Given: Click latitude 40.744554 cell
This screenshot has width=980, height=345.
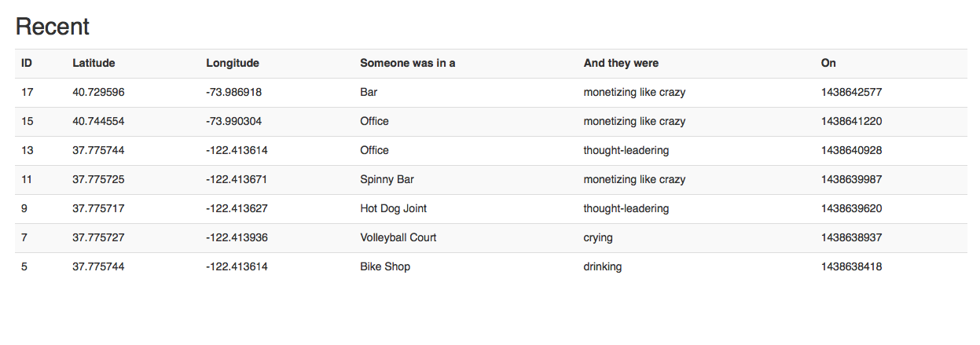Looking at the screenshot, I should [x=98, y=121].
